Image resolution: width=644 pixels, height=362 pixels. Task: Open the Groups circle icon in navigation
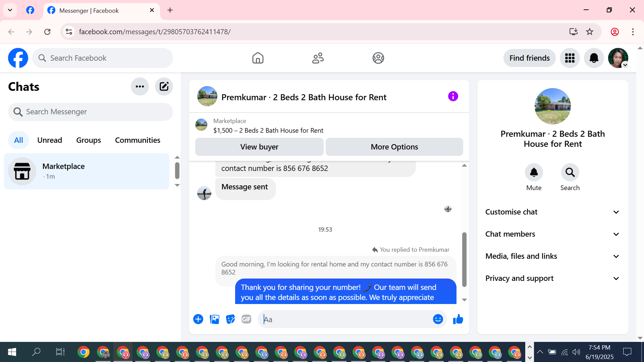[378, 58]
